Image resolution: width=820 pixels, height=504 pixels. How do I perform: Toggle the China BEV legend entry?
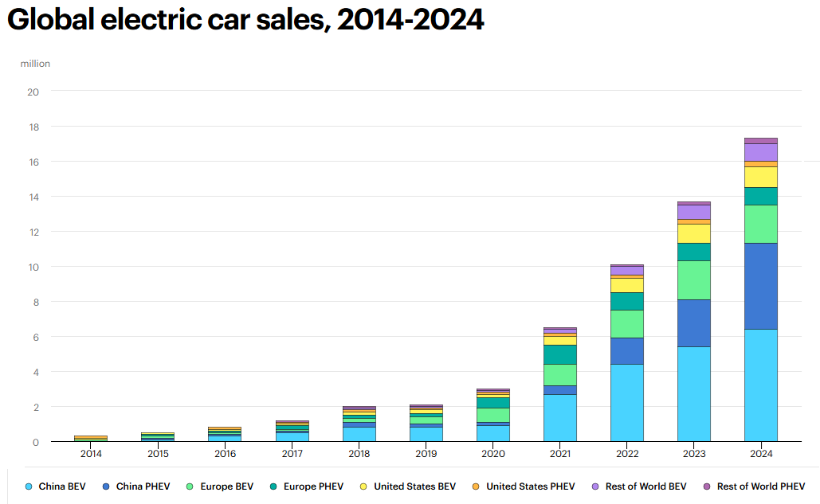tap(61, 486)
